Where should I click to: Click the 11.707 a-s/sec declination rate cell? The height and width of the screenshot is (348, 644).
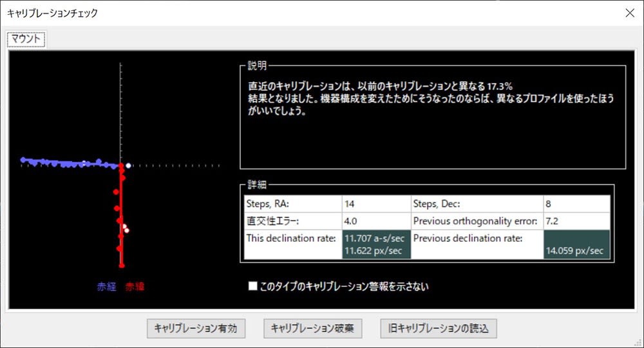(x=376, y=244)
